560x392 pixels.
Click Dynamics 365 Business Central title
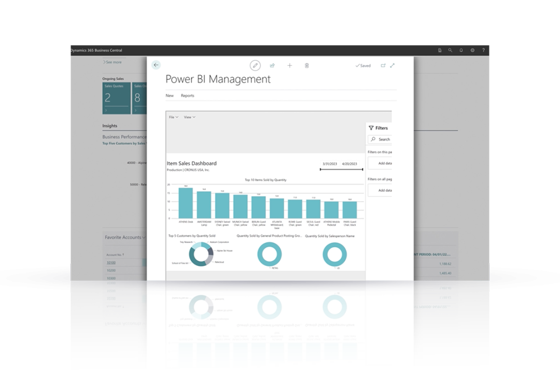pos(96,50)
